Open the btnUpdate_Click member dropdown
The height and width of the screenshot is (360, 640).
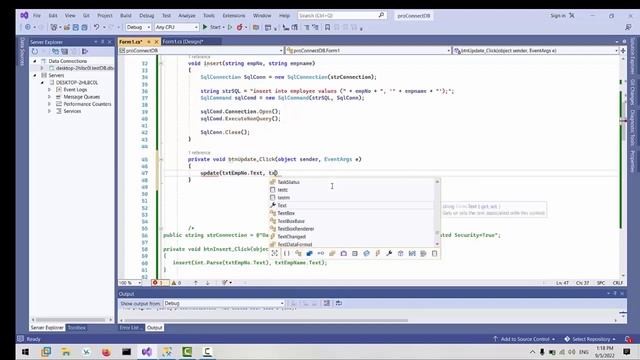pos(536,51)
